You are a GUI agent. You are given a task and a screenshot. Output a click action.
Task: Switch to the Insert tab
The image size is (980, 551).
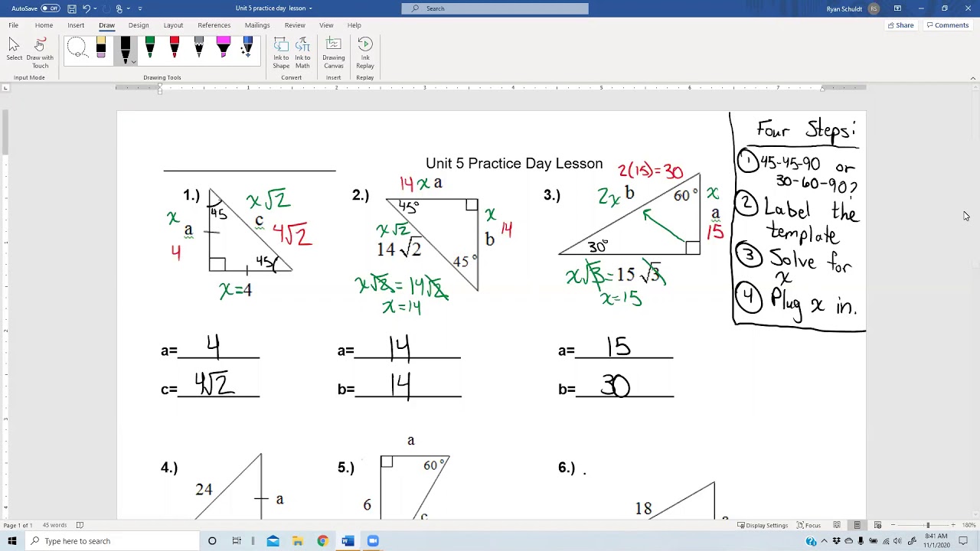tap(76, 25)
